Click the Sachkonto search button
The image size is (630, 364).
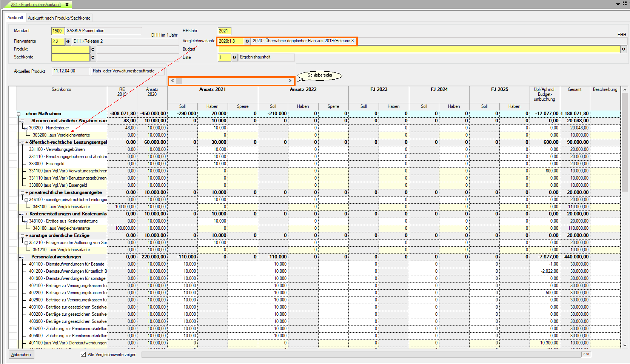pos(93,57)
